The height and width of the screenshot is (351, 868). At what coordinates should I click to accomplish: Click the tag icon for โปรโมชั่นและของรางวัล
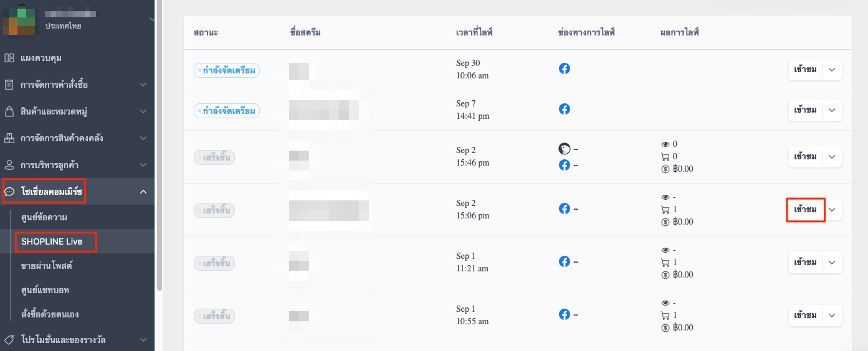[9, 340]
